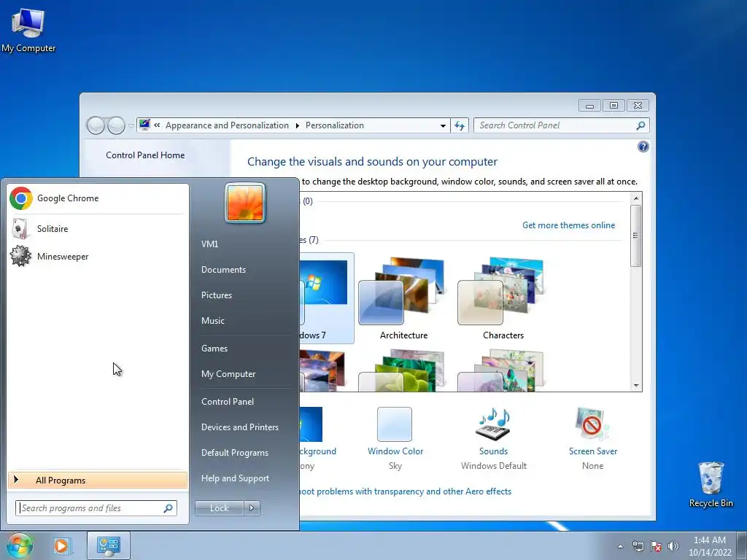Click the themes list scroll down arrow
This screenshot has height=560, width=747.
(636, 385)
